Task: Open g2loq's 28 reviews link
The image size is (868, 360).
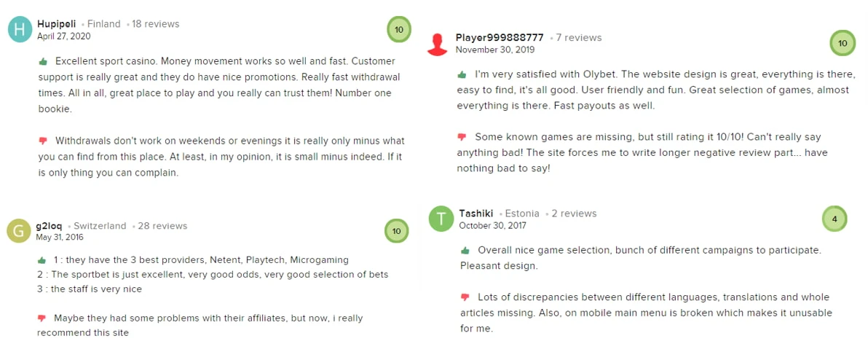Action: (x=164, y=226)
